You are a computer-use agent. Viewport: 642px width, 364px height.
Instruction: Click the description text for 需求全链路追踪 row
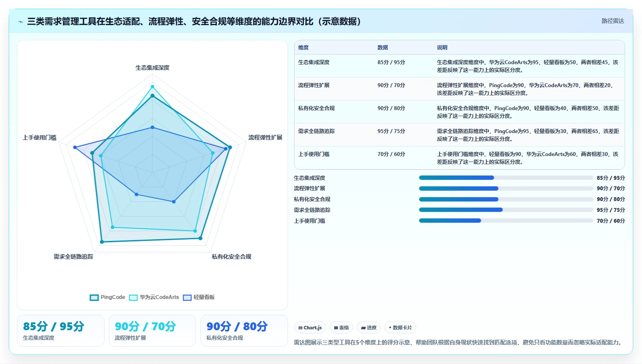(528, 135)
